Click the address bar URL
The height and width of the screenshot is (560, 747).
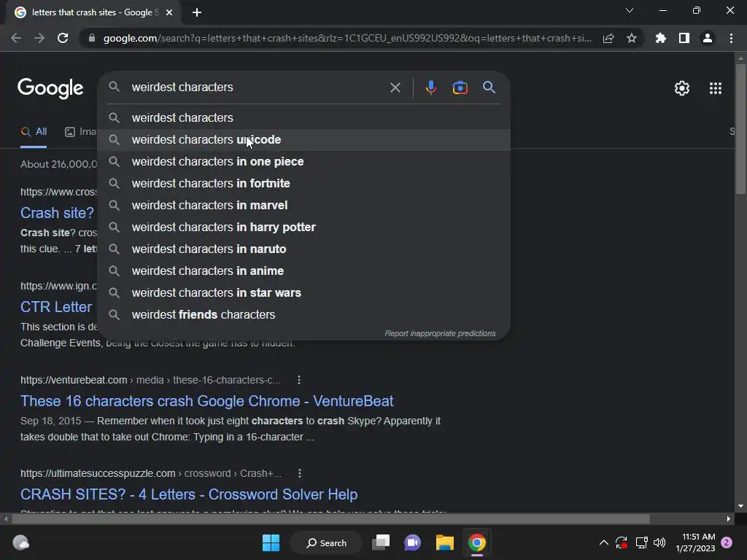point(347,38)
